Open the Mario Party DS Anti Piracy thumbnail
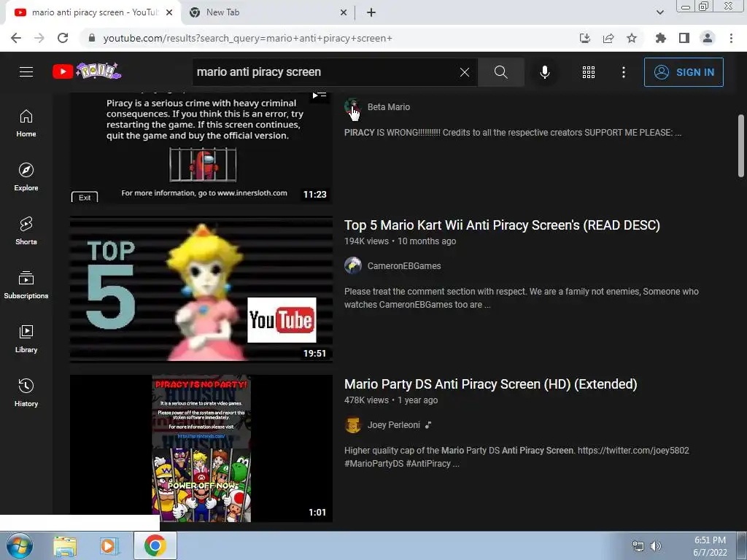The width and height of the screenshot is (747, 560). coord(201,448)
